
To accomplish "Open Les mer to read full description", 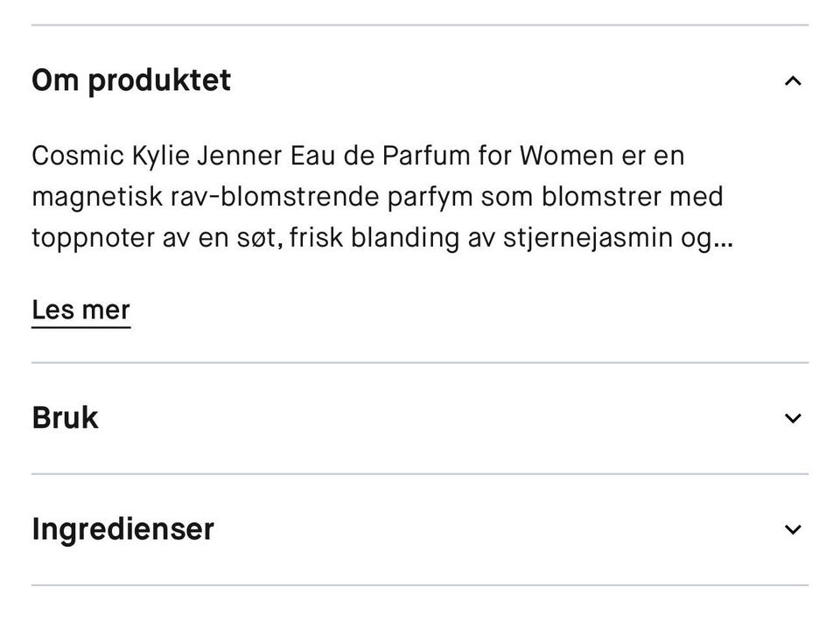I will point(80,309).
